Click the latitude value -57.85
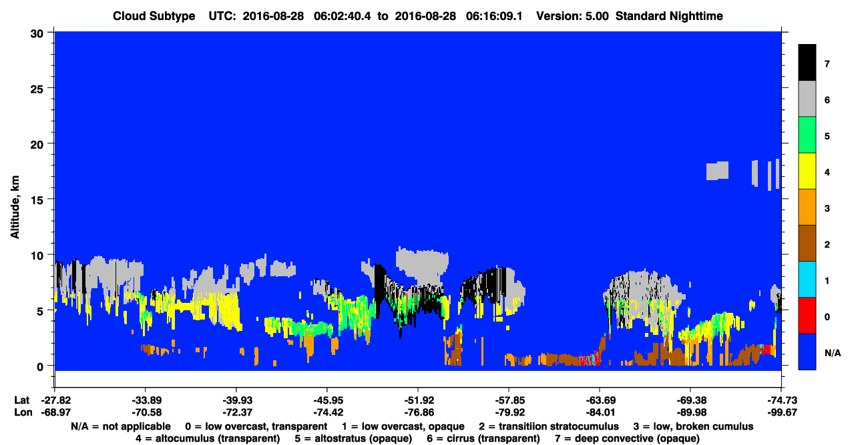Screen dimensions: 868x445 point(509,400)
